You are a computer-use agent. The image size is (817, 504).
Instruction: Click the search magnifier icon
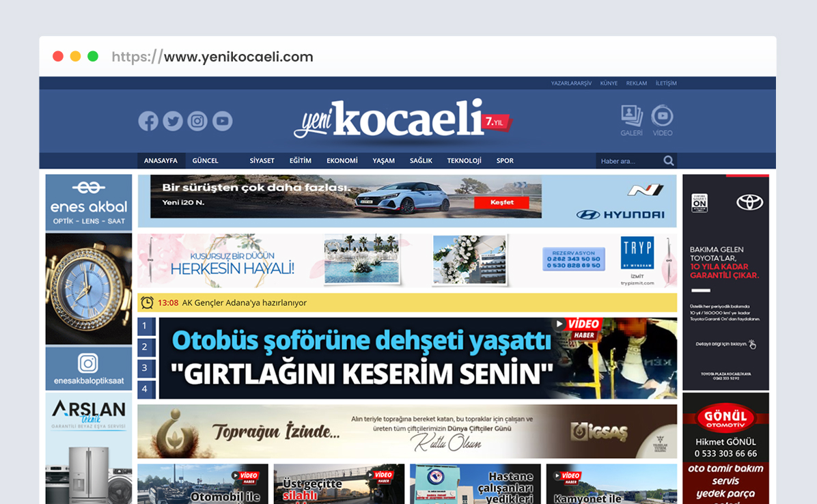(x=669, y=161)
